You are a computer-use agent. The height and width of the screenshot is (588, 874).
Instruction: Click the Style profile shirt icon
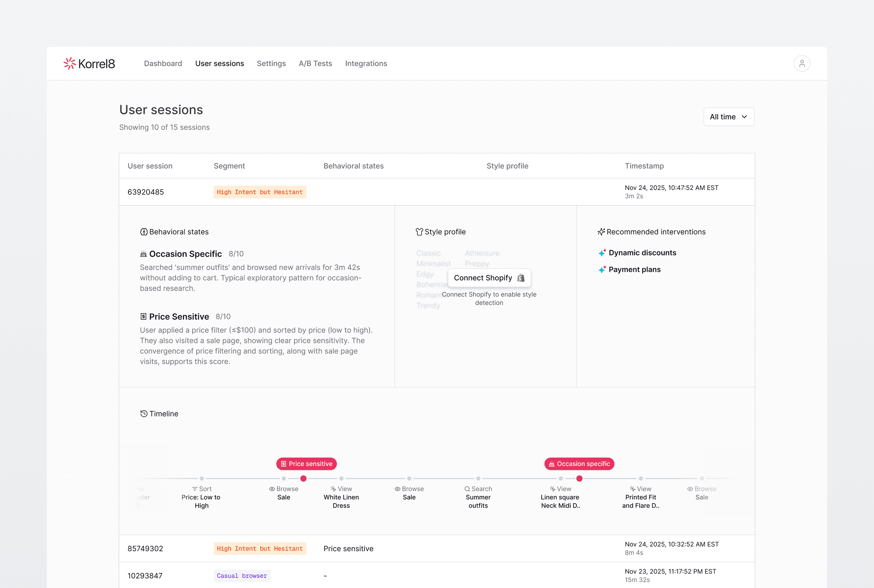[x=419, y=232]
